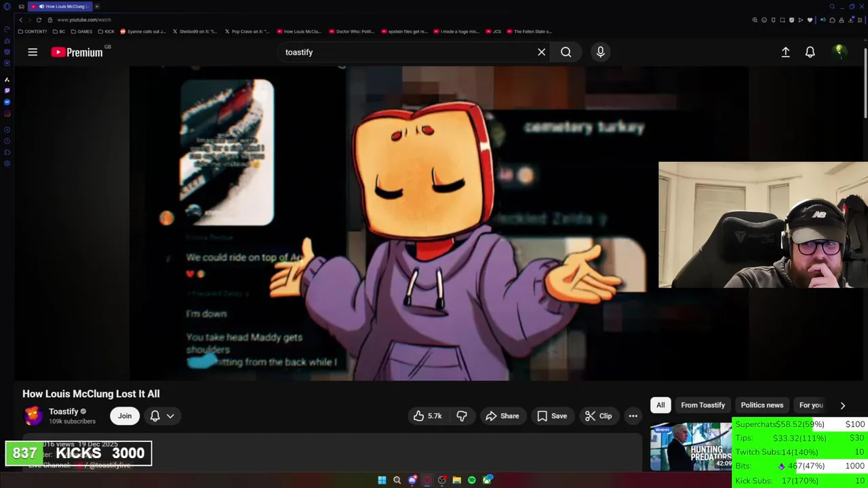
Task: Go back with browser back arrow
Action: (20, 20)
